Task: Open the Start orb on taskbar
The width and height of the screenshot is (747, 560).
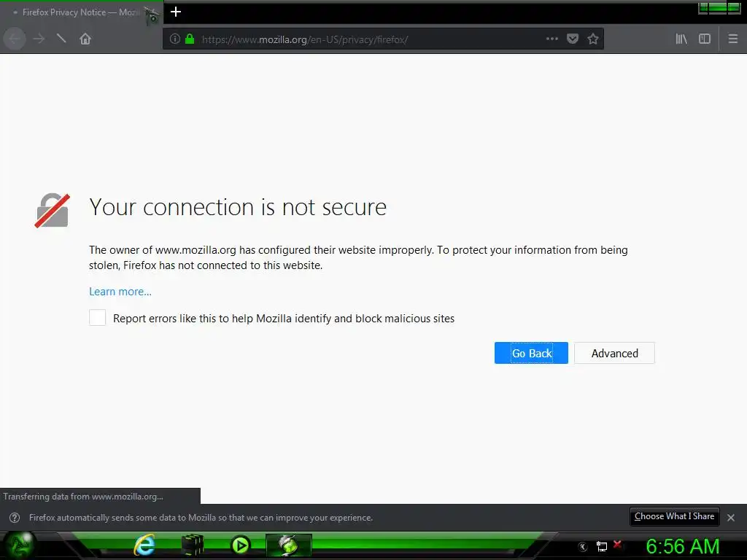Action: coord(19,545)
